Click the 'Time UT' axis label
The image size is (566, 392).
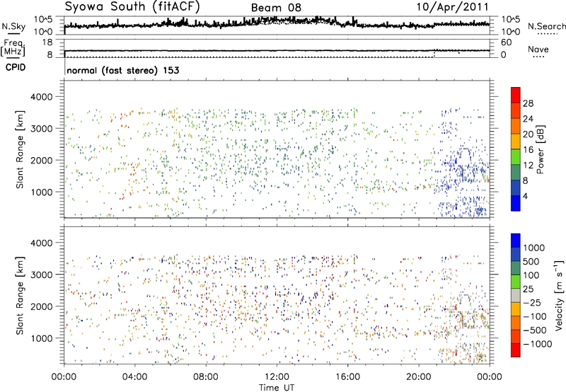[x=277, y=387]
